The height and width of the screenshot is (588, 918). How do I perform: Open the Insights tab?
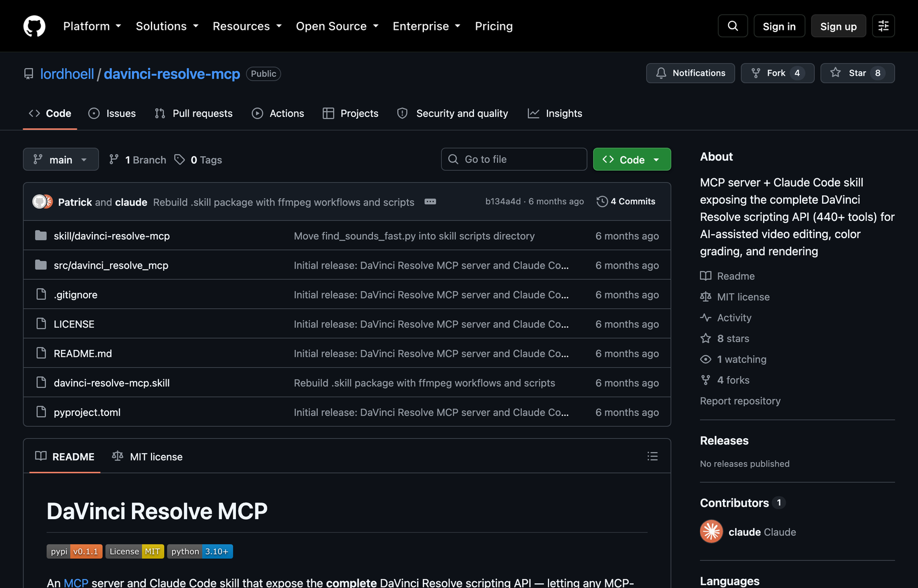(555, 113)
